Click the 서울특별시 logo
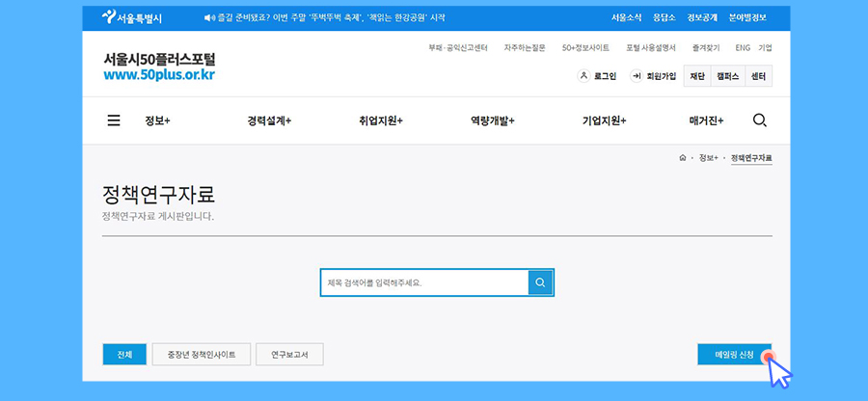This screenshot has width=868, height=401. [x=132, y=17]
